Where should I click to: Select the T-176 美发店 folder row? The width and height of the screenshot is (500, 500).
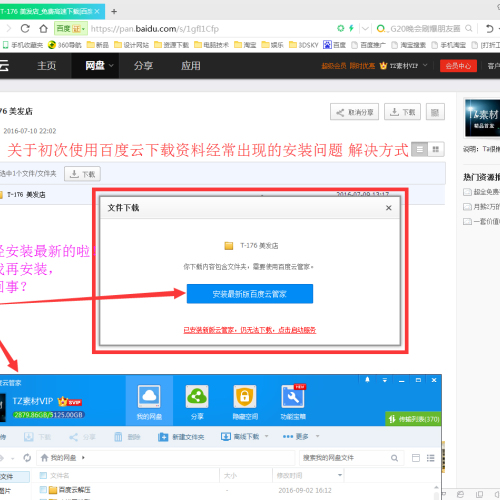[222, 194]
